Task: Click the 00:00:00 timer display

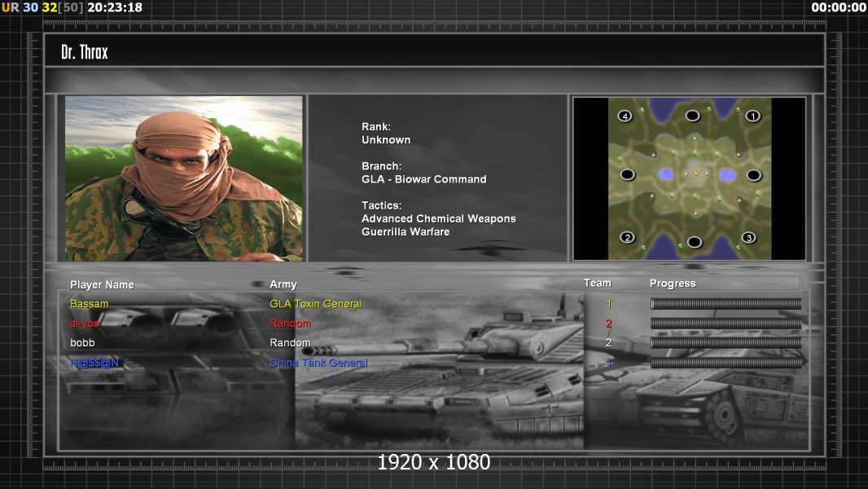Action: tap(838, 7)
